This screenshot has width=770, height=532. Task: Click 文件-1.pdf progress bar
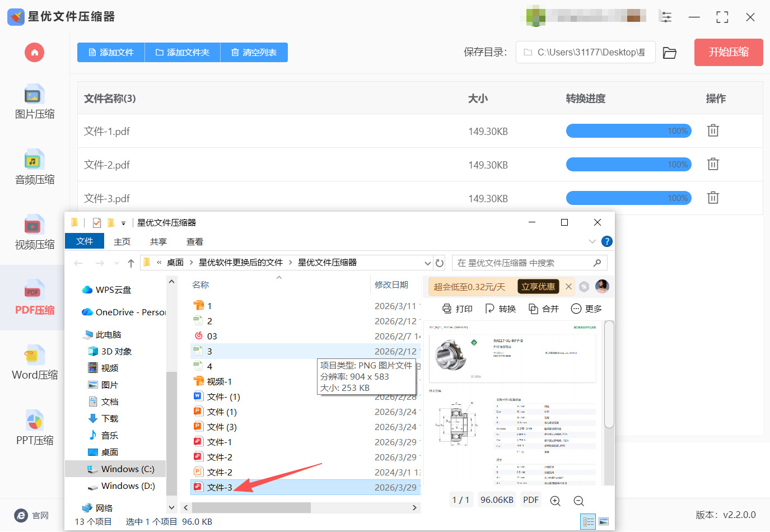coord(629,130)
